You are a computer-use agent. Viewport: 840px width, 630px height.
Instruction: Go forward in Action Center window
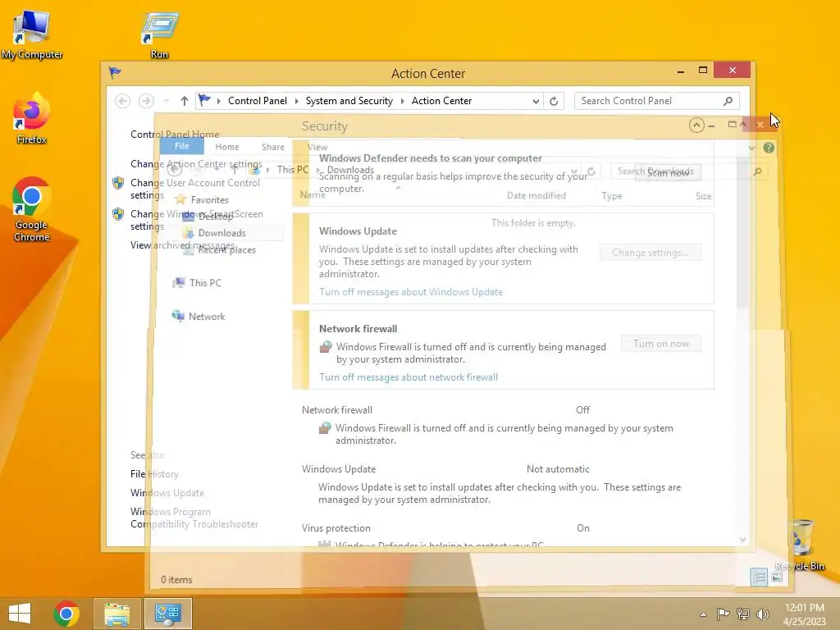click(x=146, y=101)
